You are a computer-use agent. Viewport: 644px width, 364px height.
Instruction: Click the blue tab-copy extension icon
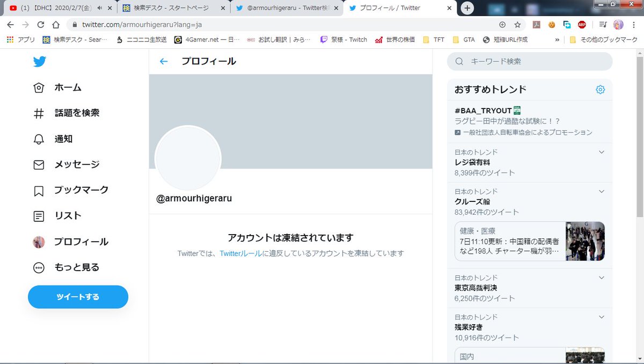pyautogui.click(x=567, y=25)
